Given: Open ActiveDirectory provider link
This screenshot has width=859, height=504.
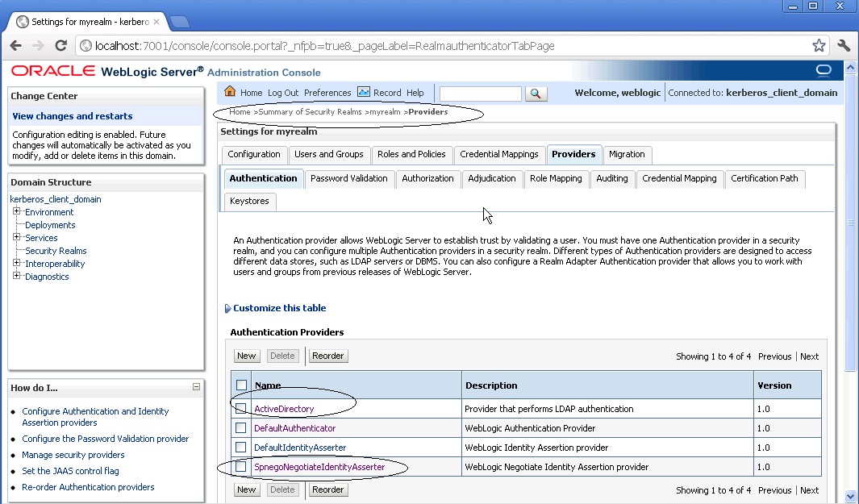Looking at the screenshot, I should [284, 409].
